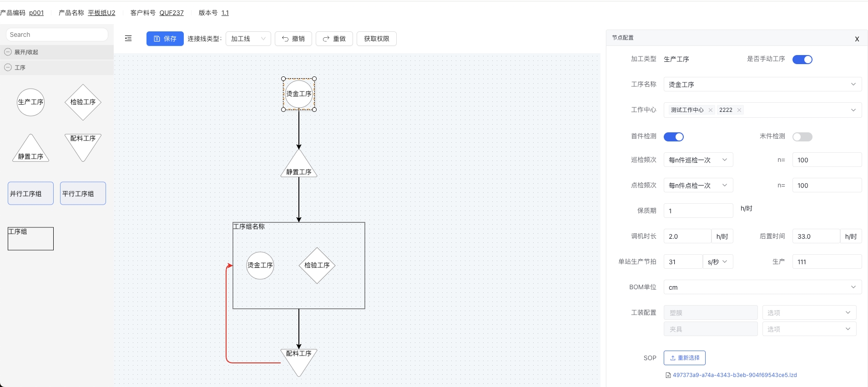The height and width of the screenshot is (387, 868).
Task: Pick the 静置工序 triangle shape in palette
Action: [30, 150]
